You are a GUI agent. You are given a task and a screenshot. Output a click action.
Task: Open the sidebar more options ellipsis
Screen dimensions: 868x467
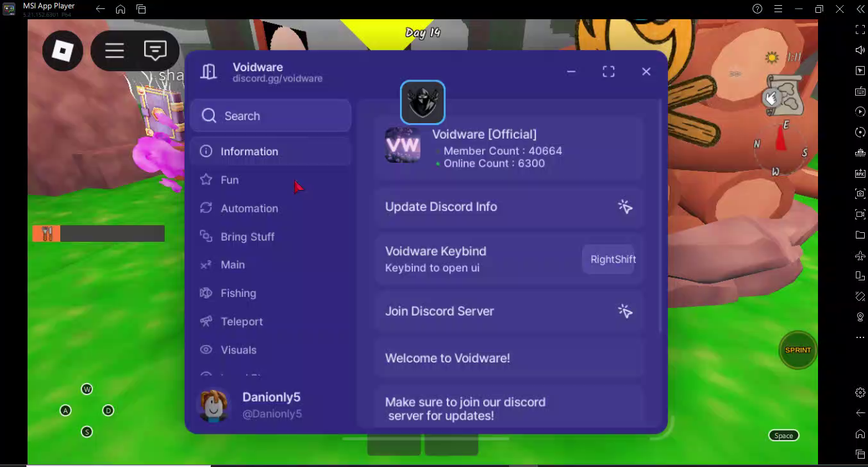click(x=860, y=337)
